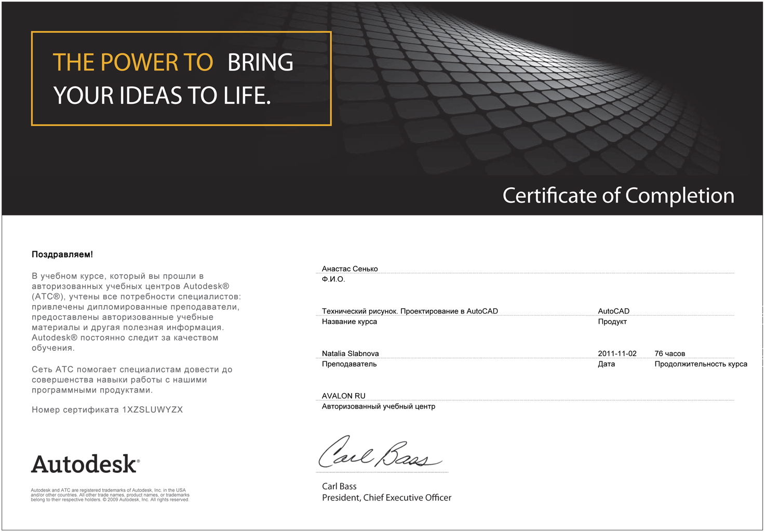
Task: Click the paragraph starting "Сеть АТС помогает"
Action: (x=132, y=380)
